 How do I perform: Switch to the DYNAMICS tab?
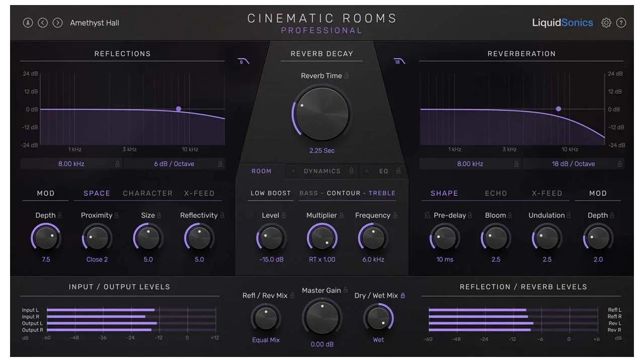322,171
